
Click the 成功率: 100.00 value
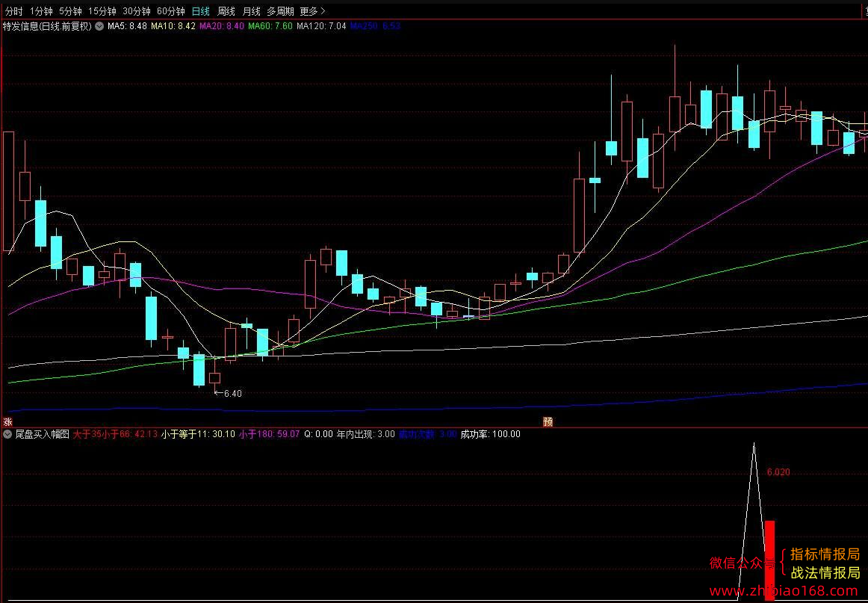tap(491, 434)
